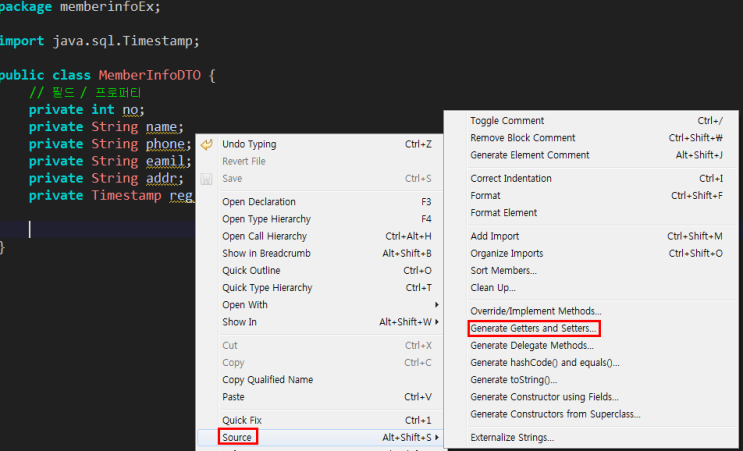Select Quick Fix menu item
The width and height of the screenshot is (743, 451).
coord(241,420)
